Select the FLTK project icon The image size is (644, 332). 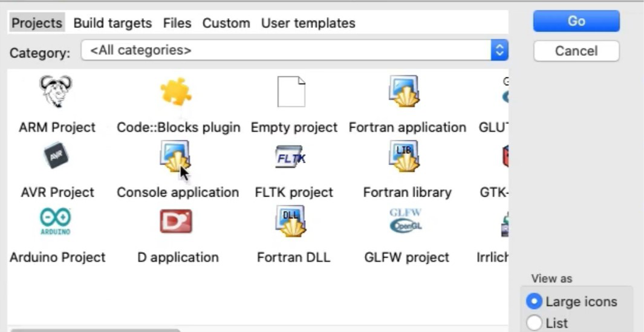[x=291, y=157]
